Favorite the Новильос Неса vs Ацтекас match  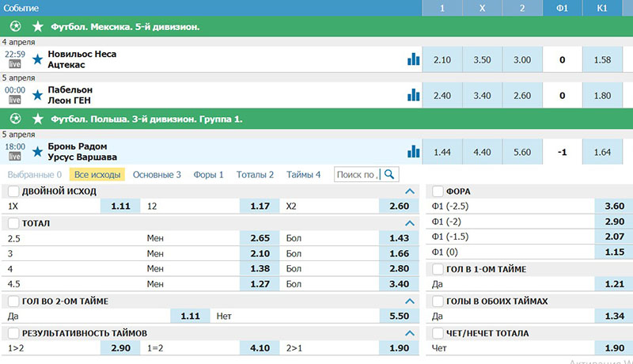pyautogui.click(x=37, y=59)
